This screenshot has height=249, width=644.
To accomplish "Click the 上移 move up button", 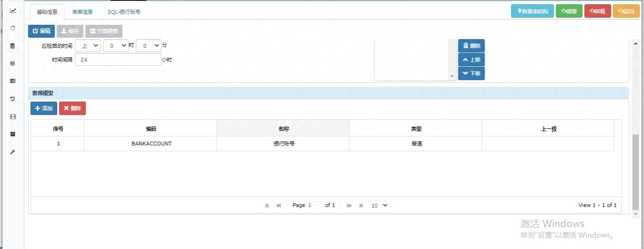I will tap(472, 60).
